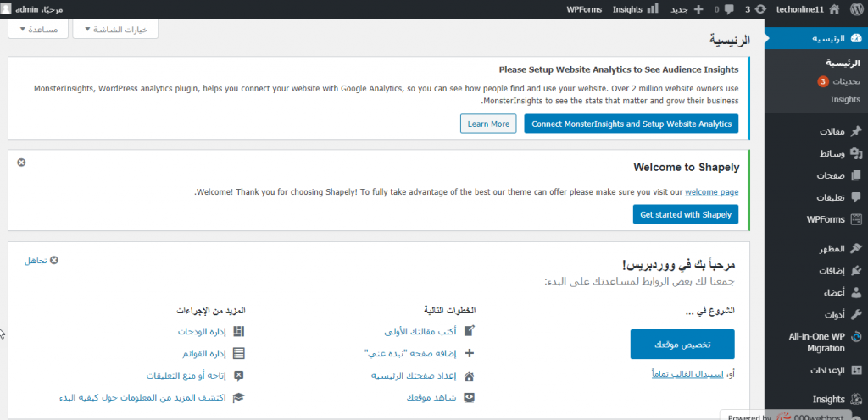Open the مرحبًا admin account menu
The width and height of the screenshot is (868, 420).
(x=31, y=9)
